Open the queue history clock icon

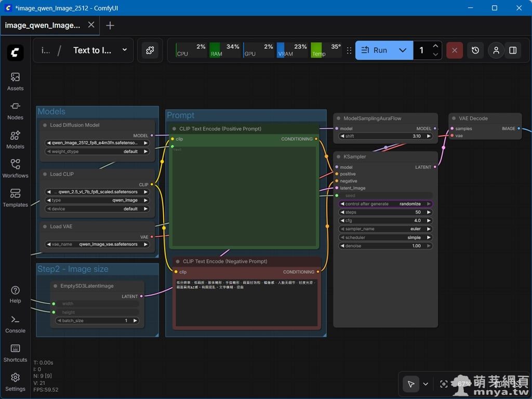click(475, 50)
